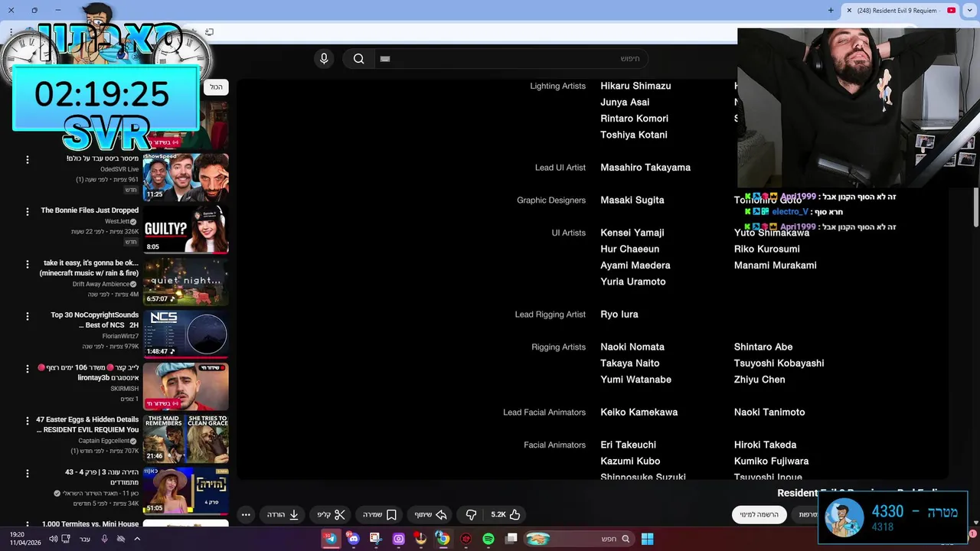
Task: Click 'Ryo Iura' in the video credits
Action: (619, 315)
